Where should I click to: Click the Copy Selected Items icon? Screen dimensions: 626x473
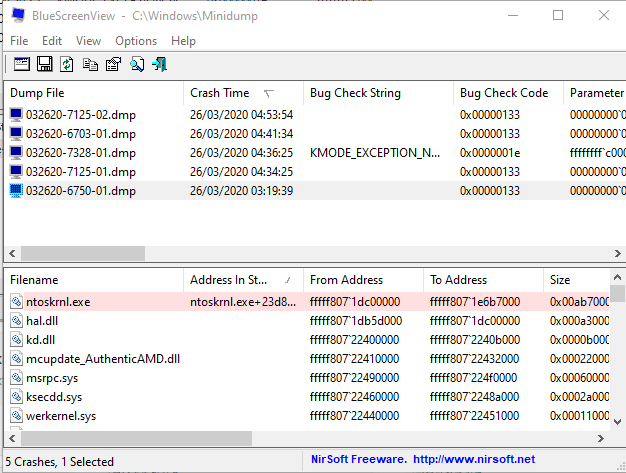(x=90, y=64)
